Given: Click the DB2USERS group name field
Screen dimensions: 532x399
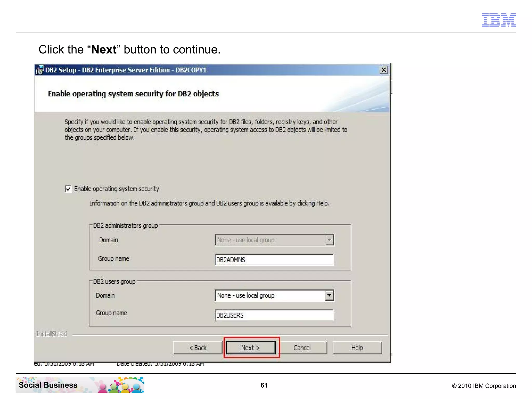Looking at the screenshot, I should 274,315.
